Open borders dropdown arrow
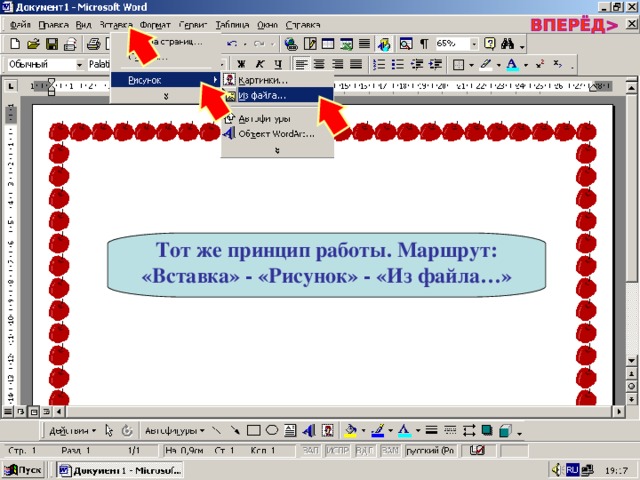The height and width of the screenshot is (480, 640). (x=471, y=65)
